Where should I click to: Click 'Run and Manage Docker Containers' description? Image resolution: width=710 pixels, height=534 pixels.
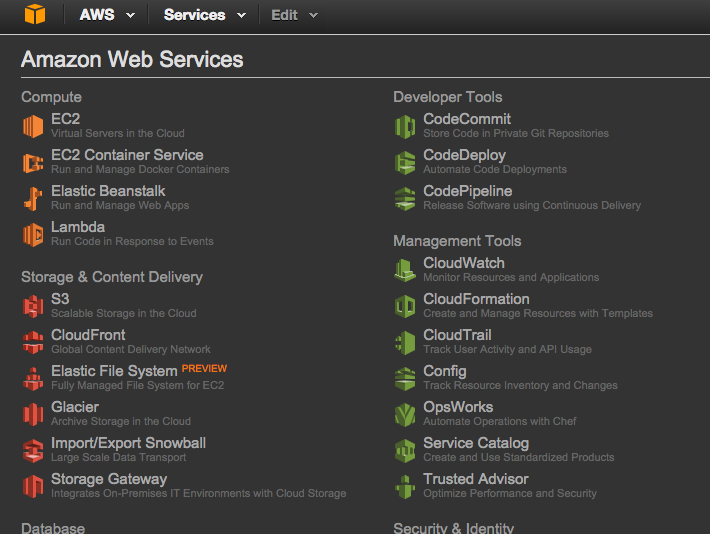click(x=140, y=169)
